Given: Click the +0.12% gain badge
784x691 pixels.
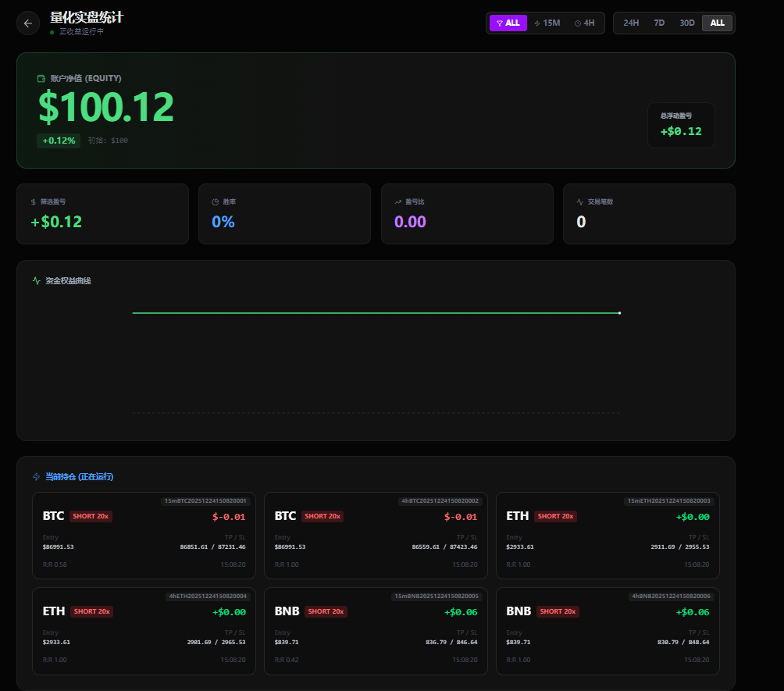Looking at the screenshot, I should [59, 141].
